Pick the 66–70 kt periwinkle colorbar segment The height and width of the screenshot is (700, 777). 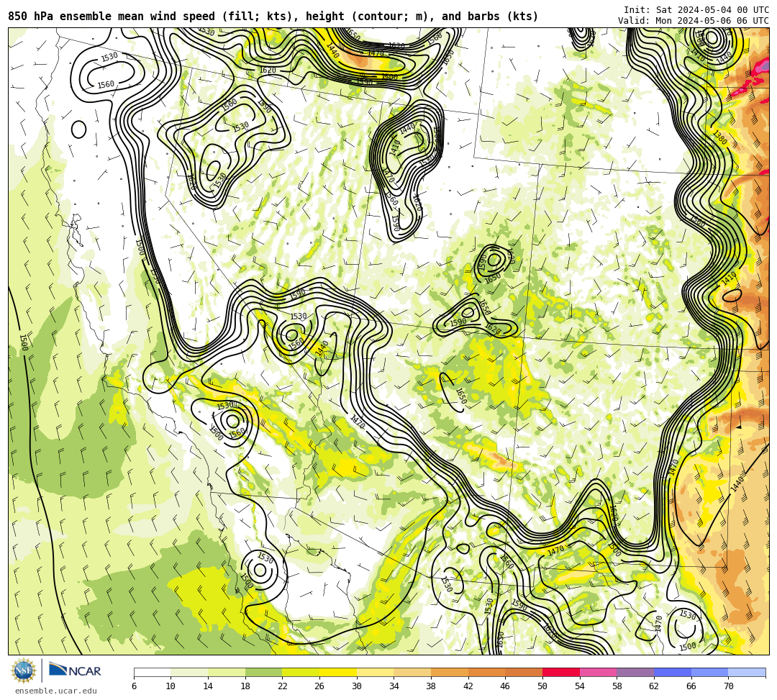709,672
